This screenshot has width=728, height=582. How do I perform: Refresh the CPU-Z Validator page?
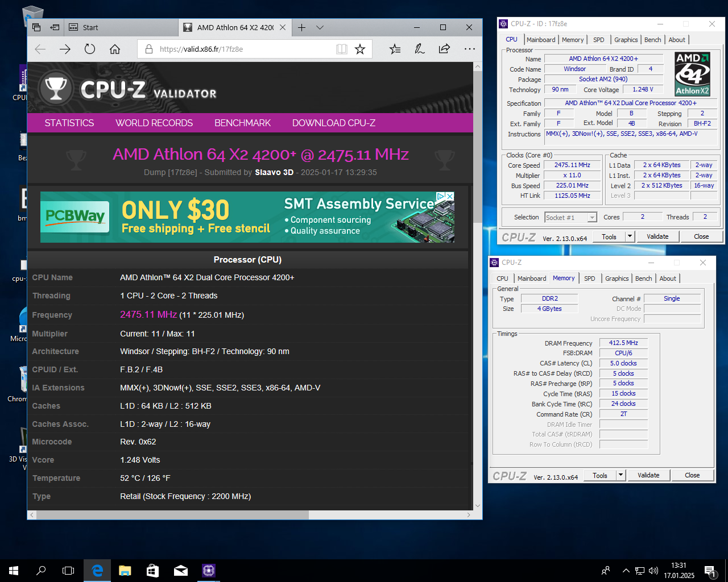pyautogui.click(x=90, y=49)
